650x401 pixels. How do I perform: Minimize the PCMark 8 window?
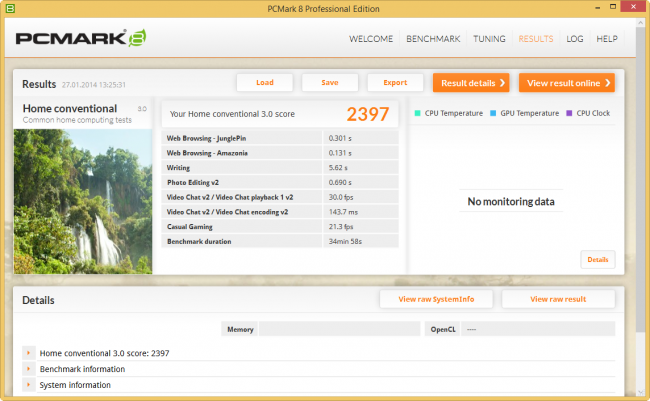coord(597,7)
